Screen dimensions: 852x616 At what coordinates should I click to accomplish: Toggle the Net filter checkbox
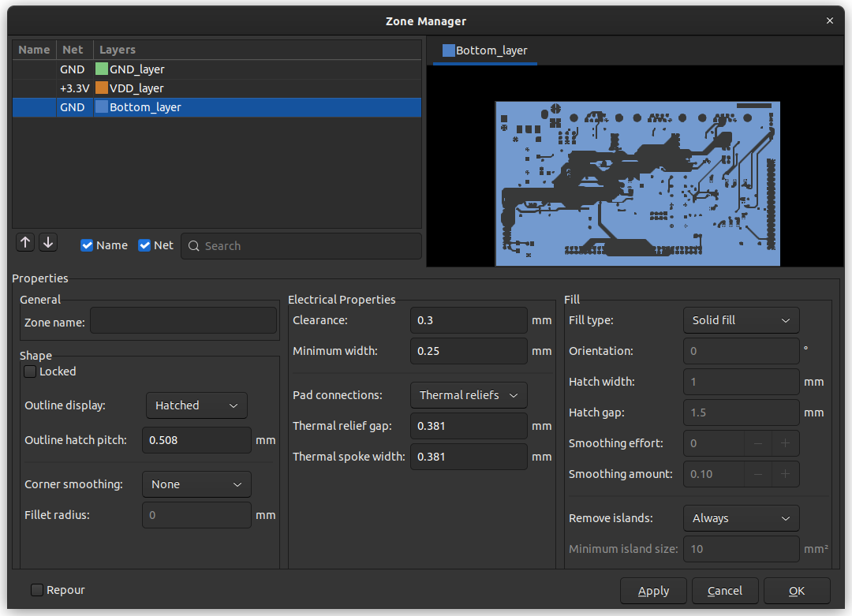pyautogui.click(x=144, y=245)
